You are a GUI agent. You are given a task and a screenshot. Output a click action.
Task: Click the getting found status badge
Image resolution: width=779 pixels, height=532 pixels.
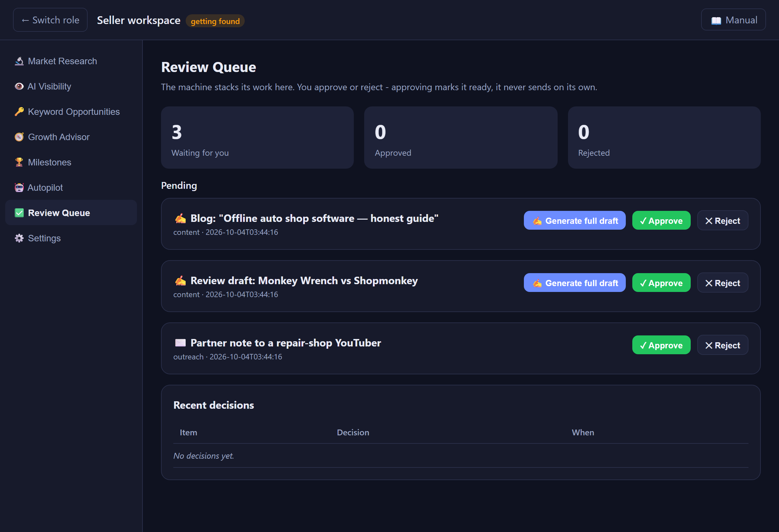pos(215,21)
